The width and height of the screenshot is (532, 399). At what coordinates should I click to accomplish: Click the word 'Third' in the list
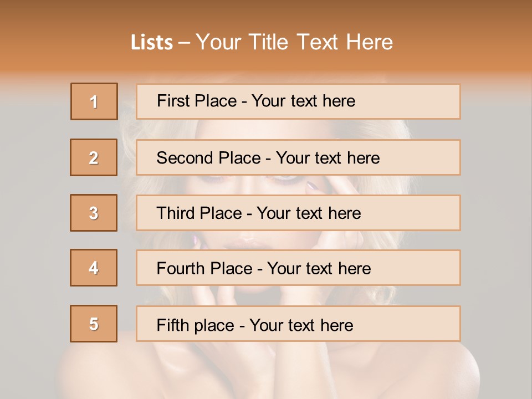175,213
